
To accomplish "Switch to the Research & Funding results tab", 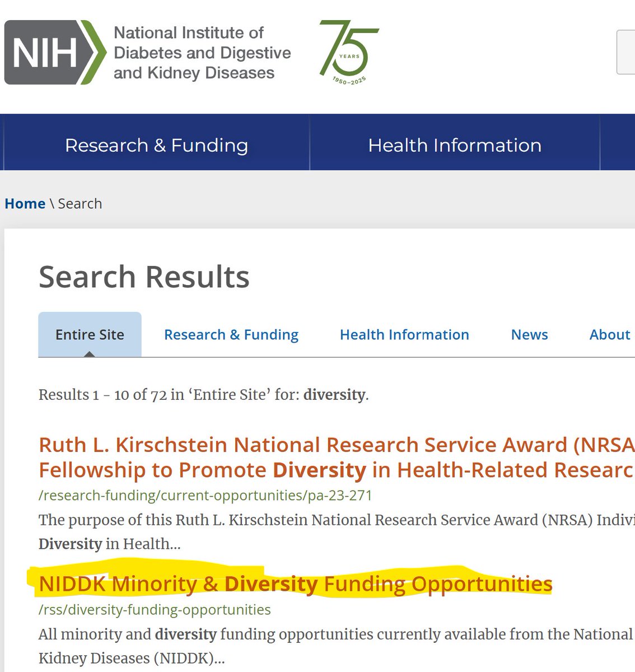I will coord(231,334).
